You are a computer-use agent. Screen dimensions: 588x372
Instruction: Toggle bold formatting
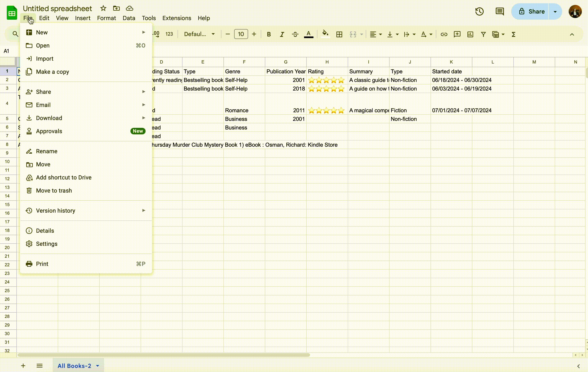point(269,34)
